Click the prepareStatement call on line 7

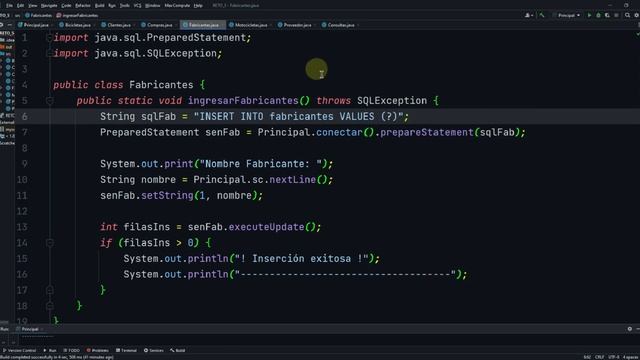(427, 133)
